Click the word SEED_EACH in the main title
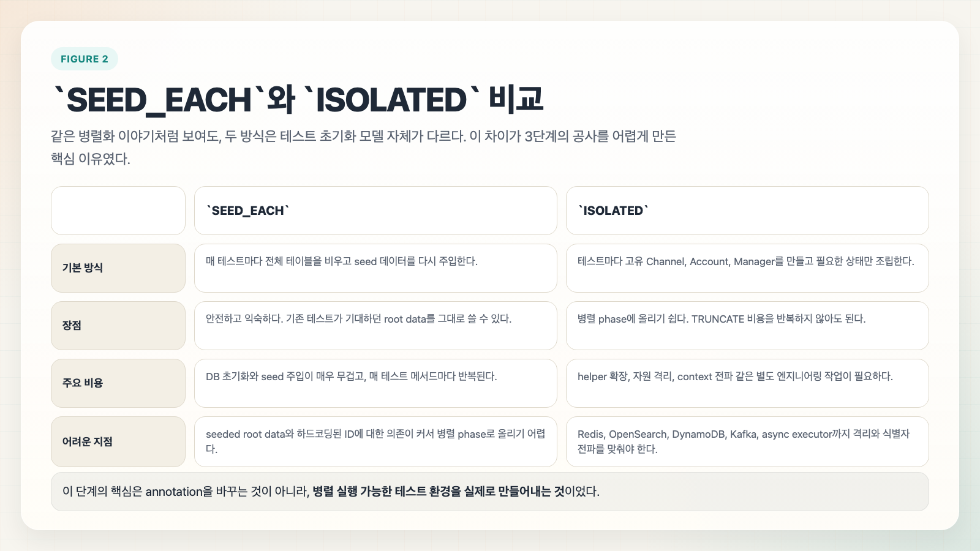This screenshot has height=551, width=980. [159, 100]
